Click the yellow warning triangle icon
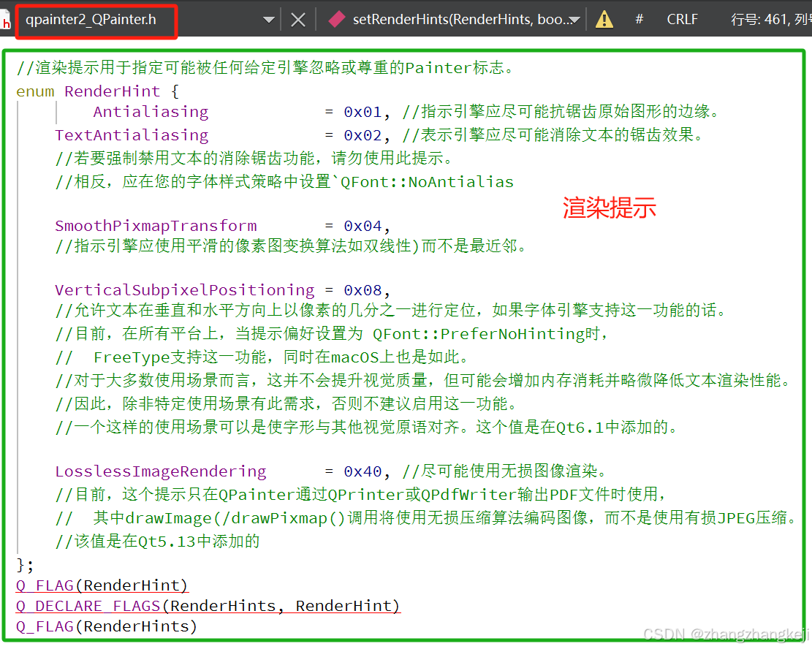 click(604, 20)
